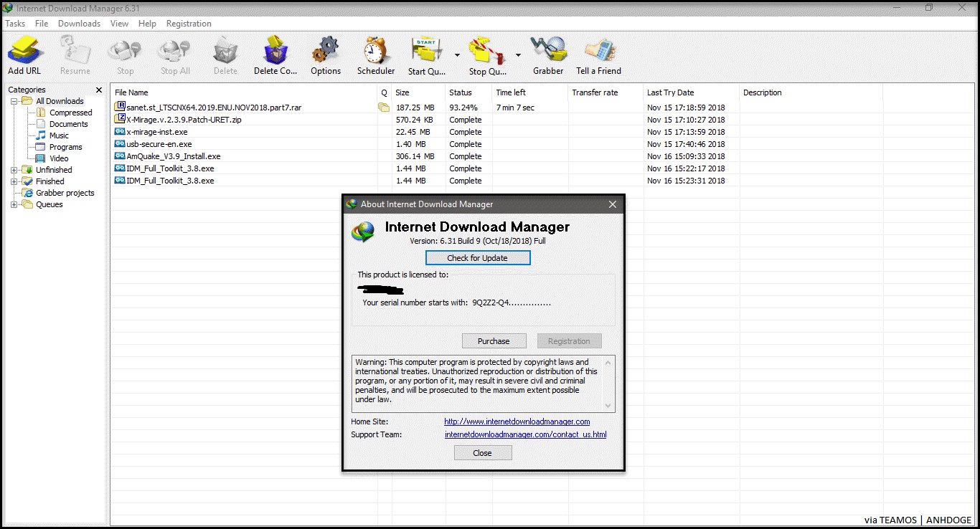Click the 93.24% status cell

pyautogui.click(x=463, y=108)
